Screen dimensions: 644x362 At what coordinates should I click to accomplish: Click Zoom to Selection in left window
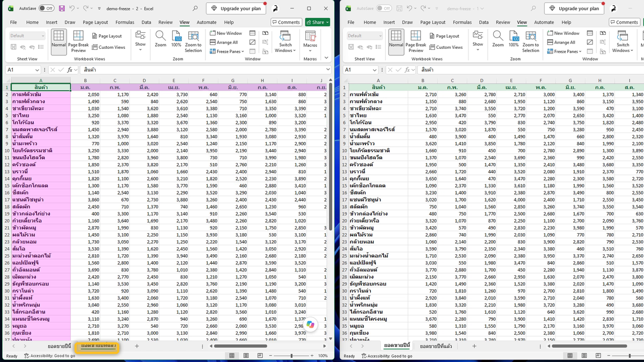(x=193, y=40)
